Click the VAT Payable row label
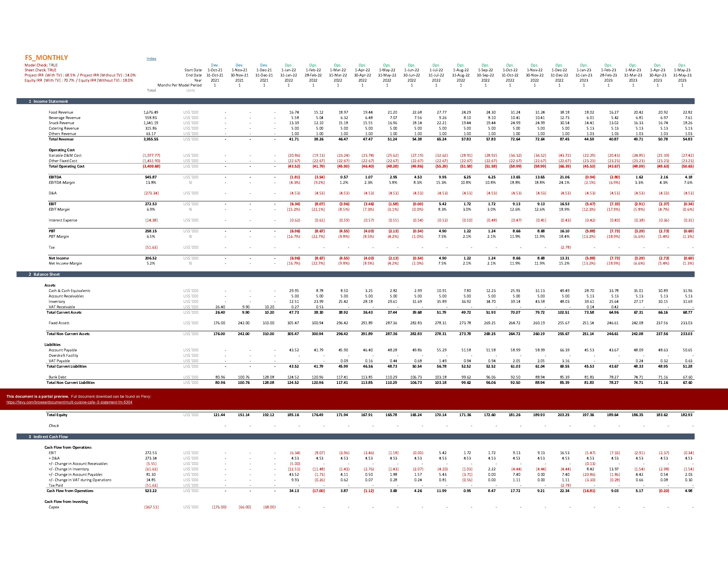 pyautogui.click(x=59, y=361)
